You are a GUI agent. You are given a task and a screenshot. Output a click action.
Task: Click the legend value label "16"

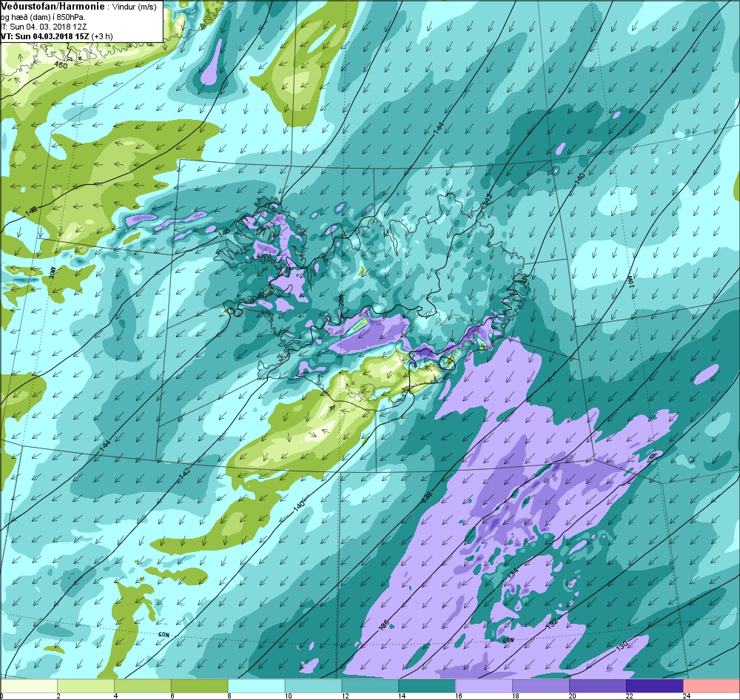(459, 696)
